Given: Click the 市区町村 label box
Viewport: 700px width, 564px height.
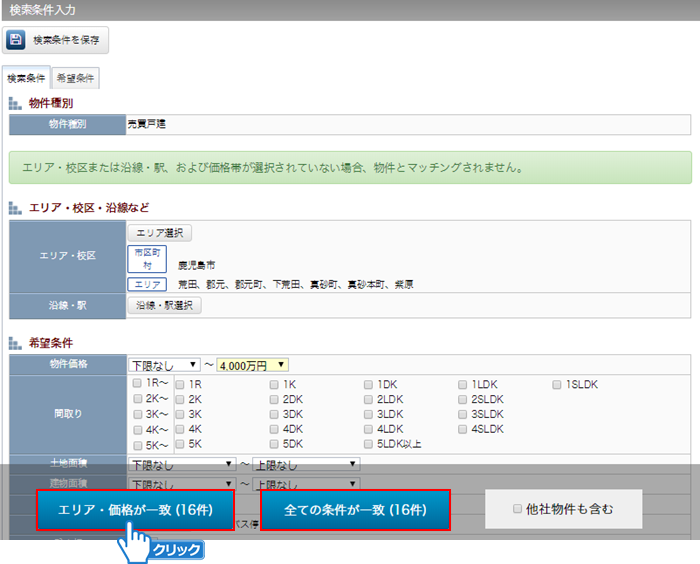Looking at the screenshot, I should coord(147,259).
